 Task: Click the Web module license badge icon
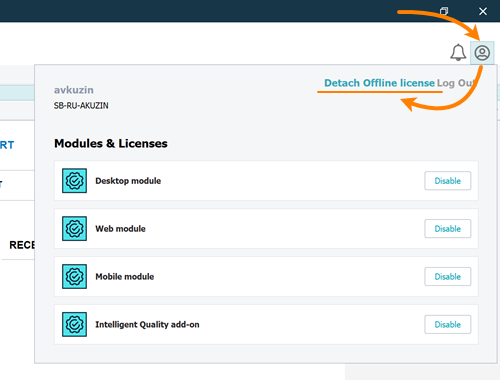[x=74, y=229]
